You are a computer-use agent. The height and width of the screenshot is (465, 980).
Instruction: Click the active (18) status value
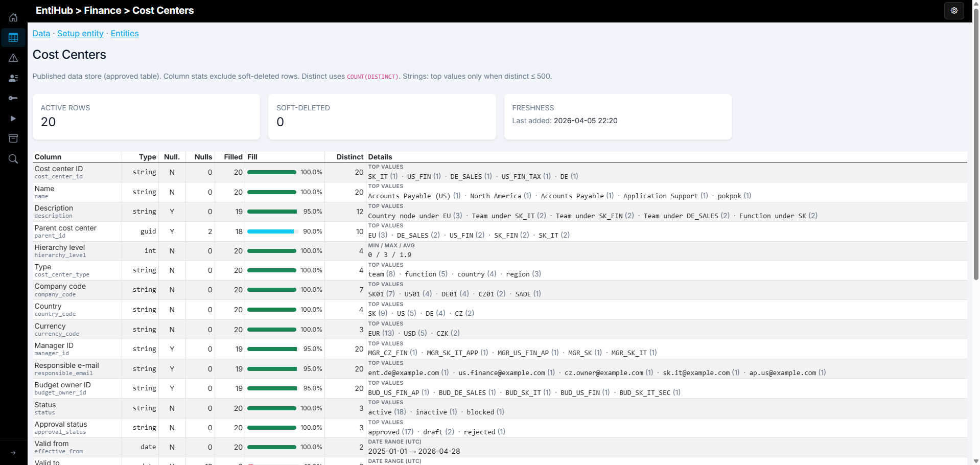[x=387, y=412]
